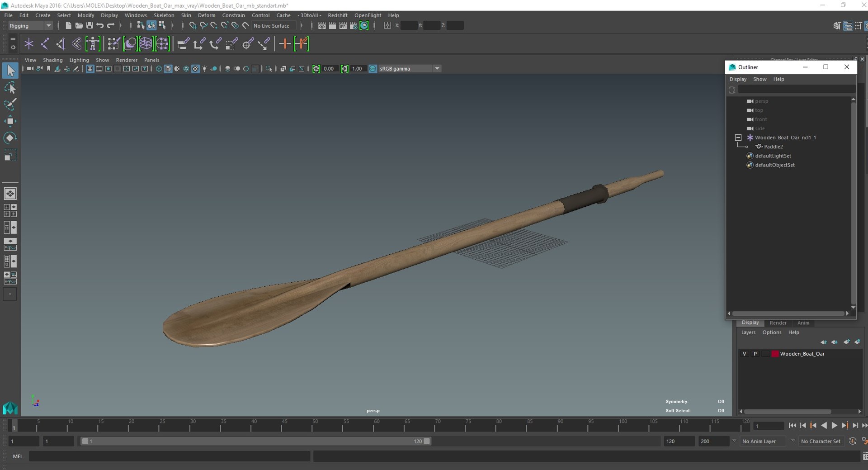
Task: Open the IPR render button
Action: click(343, 25)
